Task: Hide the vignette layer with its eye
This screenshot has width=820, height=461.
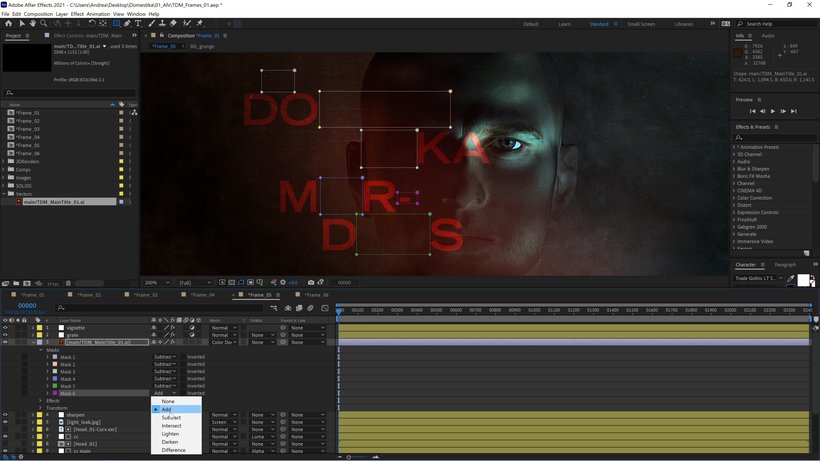Action: click(5, 328)
